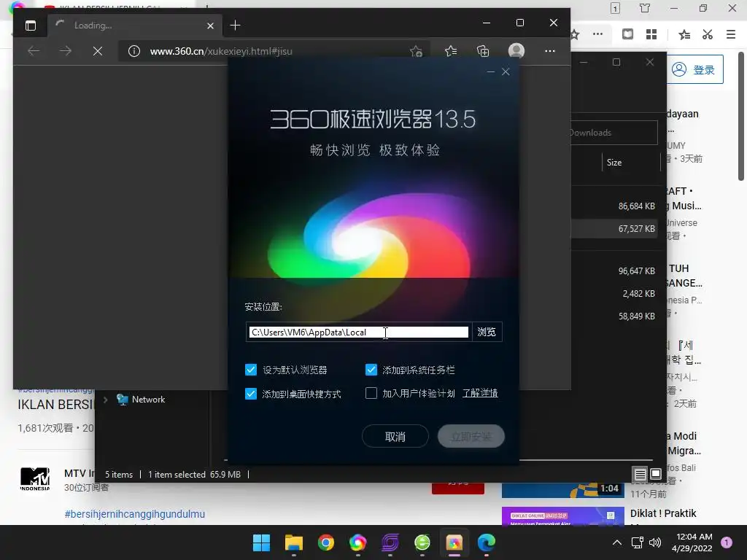This screenshot has height=560, width=747.
Task: Click the Downloads search box in Explorer
Action: point(614,133)
